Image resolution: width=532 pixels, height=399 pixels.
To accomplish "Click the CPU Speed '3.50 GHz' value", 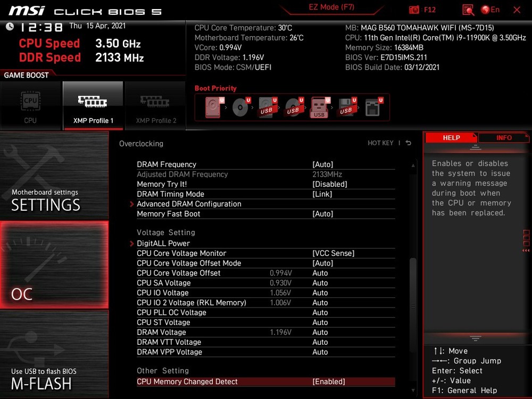I will [x=118, y=44].
